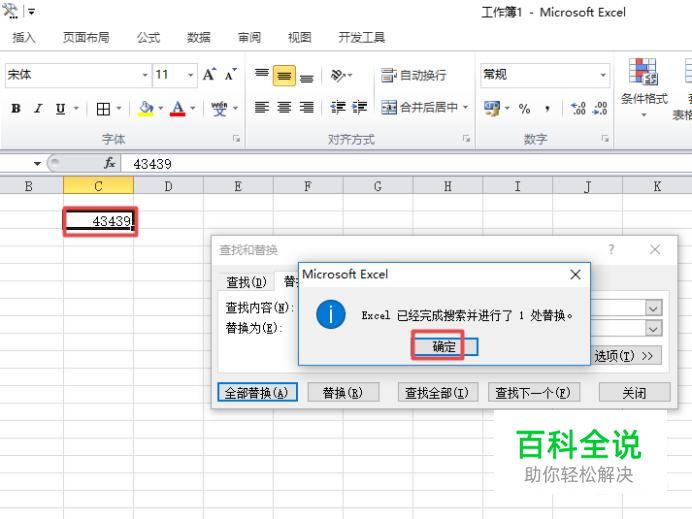Open the number format 常规 dropdown
The height and width of the screenshot is (519, 692).
603,75
